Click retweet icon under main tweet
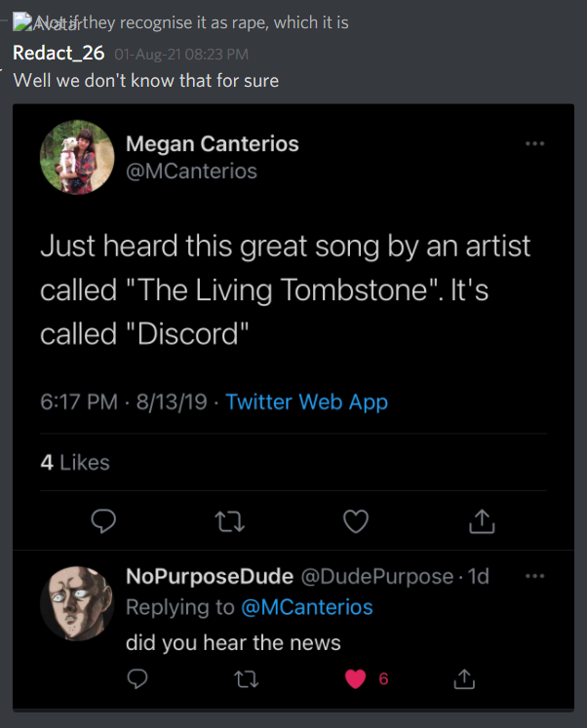587x728 pixels. click(x=229, y=521)
